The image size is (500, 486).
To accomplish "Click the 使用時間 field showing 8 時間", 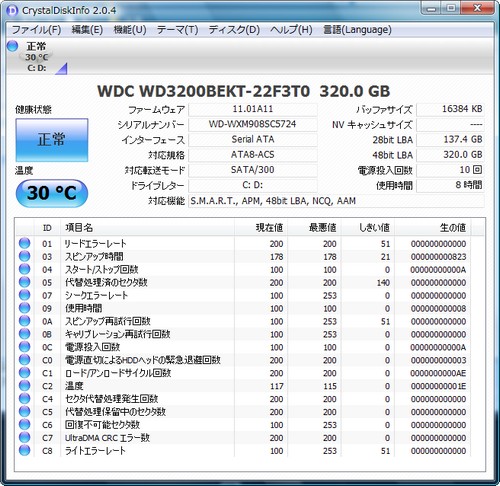I will point(450,185).
